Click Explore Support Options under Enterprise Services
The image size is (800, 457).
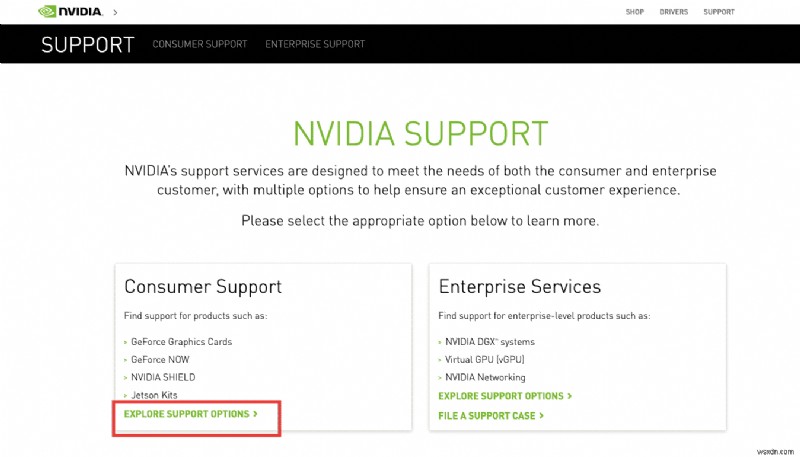click(505, 396)
